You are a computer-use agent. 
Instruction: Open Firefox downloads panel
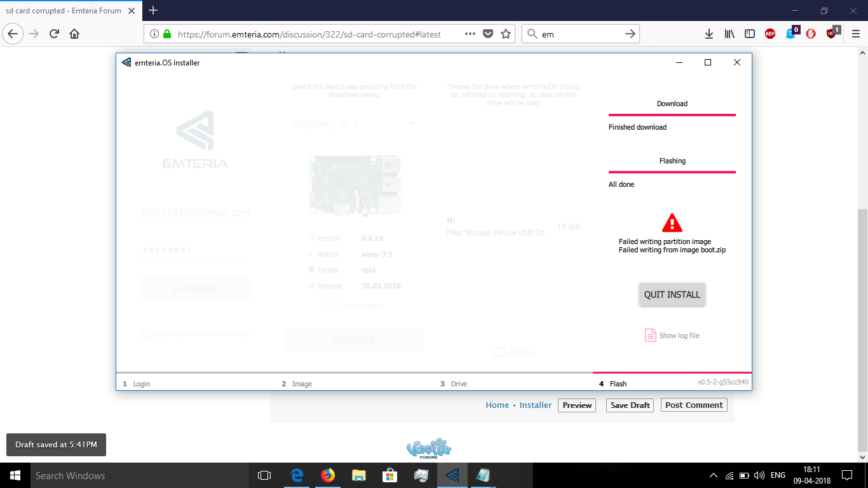point(709,34)
